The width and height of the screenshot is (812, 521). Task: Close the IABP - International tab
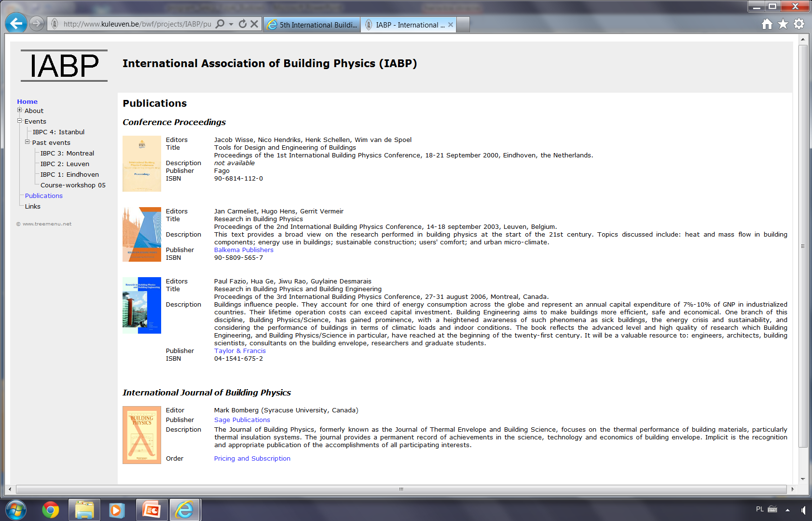451,25
